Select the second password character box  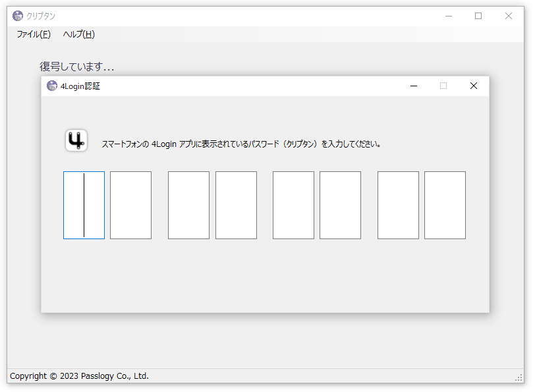tap(130, 205)
